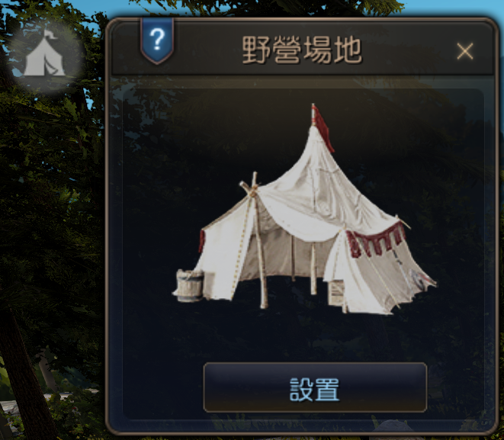Click the wooden bucket beside the tent
Viewport: 504px width, 440px height.
pos(190,286)
